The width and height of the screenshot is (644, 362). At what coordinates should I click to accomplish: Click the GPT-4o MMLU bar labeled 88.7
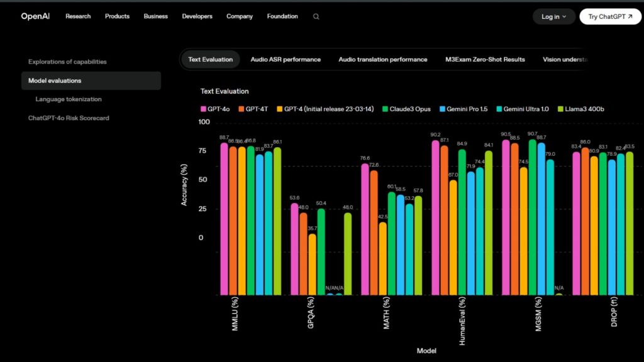(x=225, y=219)
